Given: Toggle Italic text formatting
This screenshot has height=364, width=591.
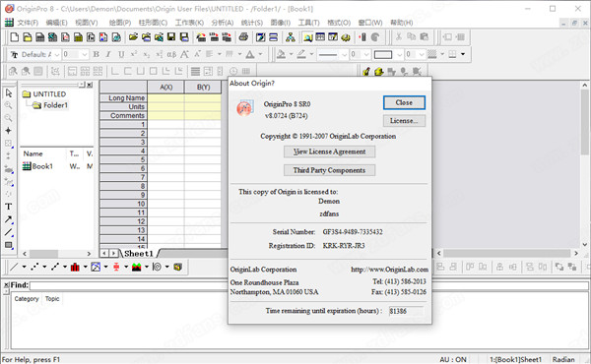Looking at the screenshot, I should [108, 54].
